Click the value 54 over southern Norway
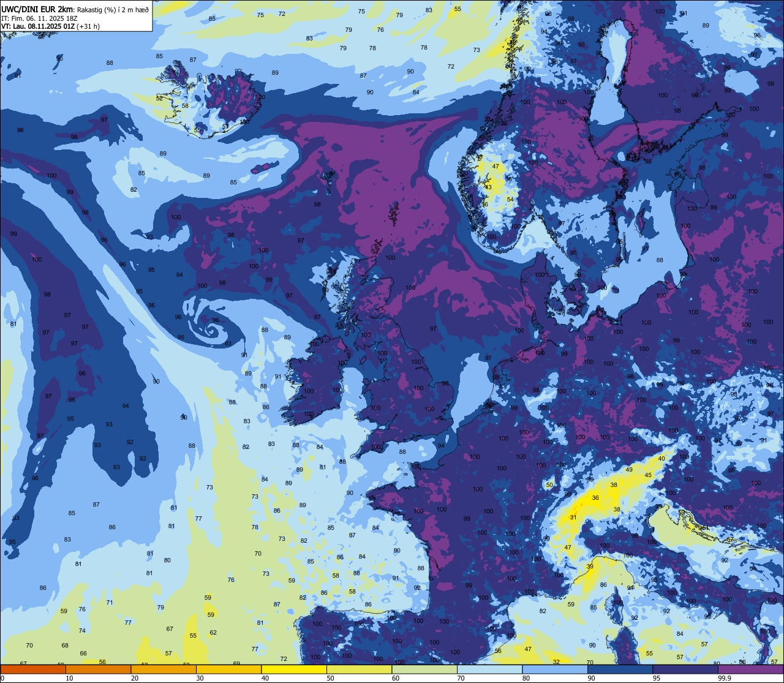This screenshot has height=683, width=784. click(x=510, y=199)
